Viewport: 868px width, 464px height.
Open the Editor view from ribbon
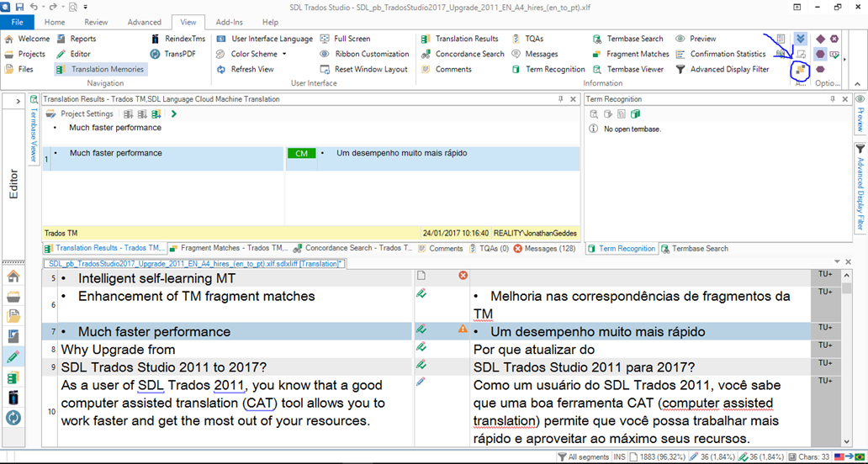coord(73,54)
